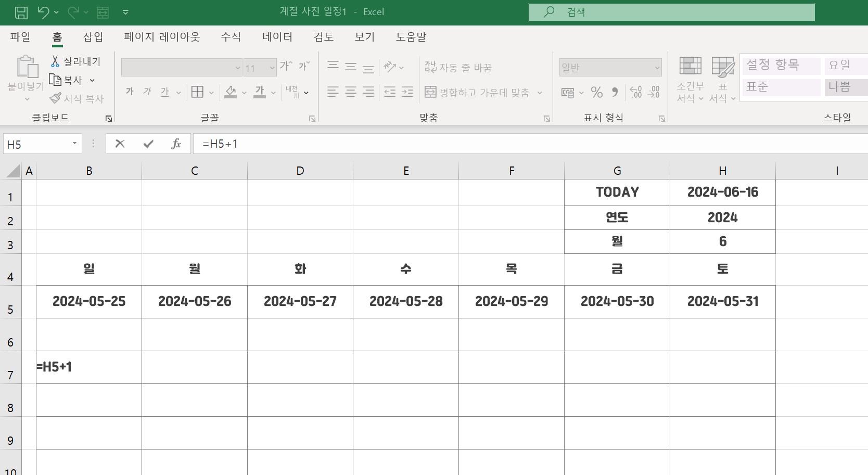Open Conditional Formatting (조건부 서식)
This screenshot has height=475, width=868.
click(x=690, y=80)
